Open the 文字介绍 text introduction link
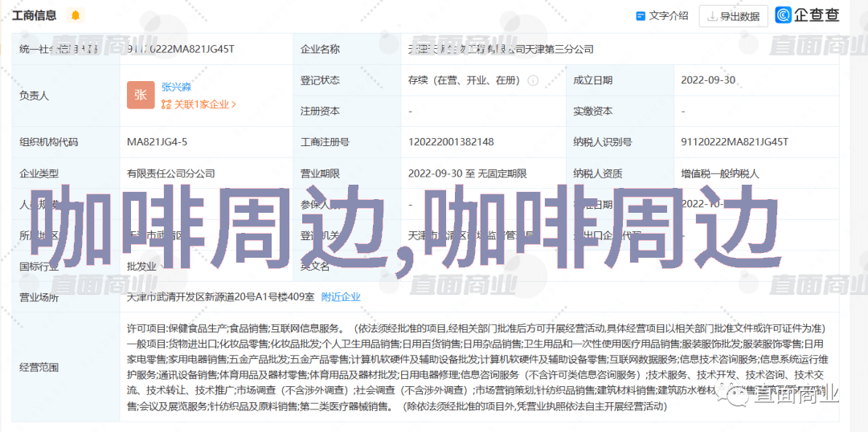This screenshot has height=432, width=868. (x=669, y=16)
